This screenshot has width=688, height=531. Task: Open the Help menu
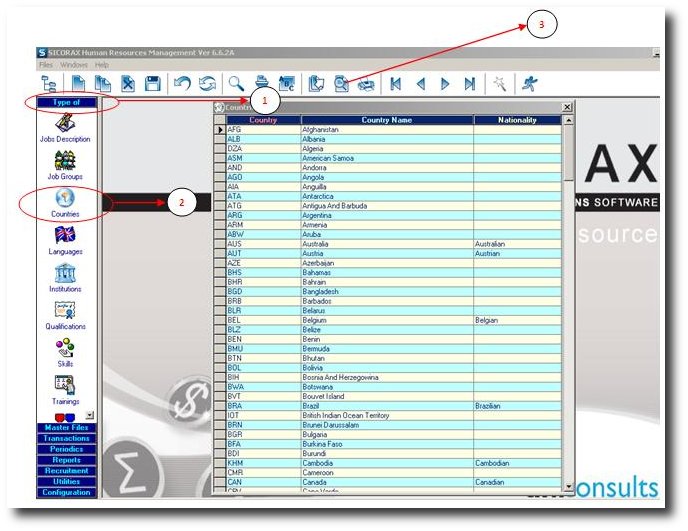pos(102,64)
